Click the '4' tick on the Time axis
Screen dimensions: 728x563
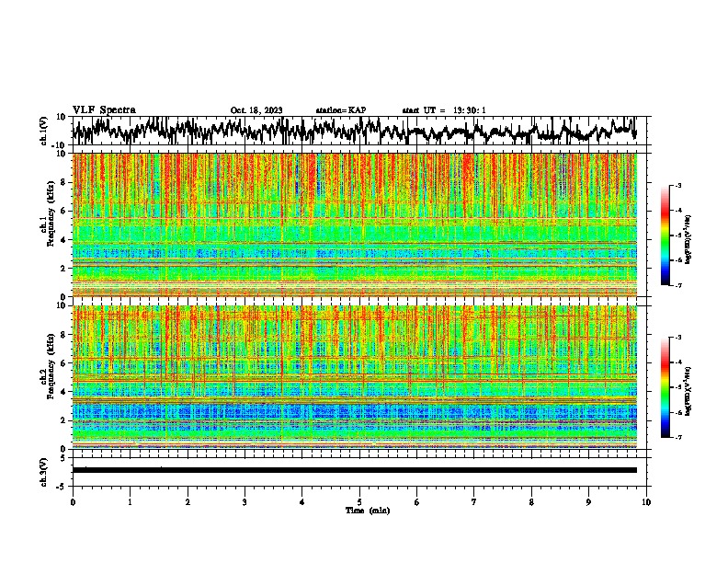[x=302, y=502]
